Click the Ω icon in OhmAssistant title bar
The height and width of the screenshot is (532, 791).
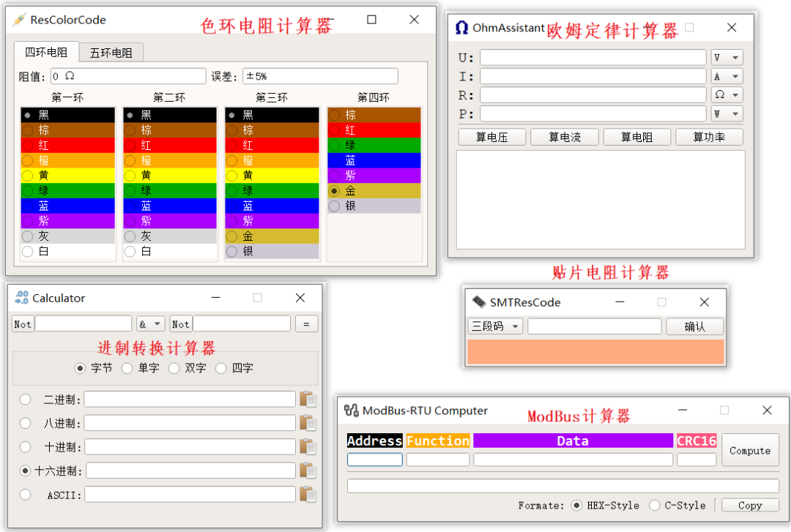click(460, 27)
